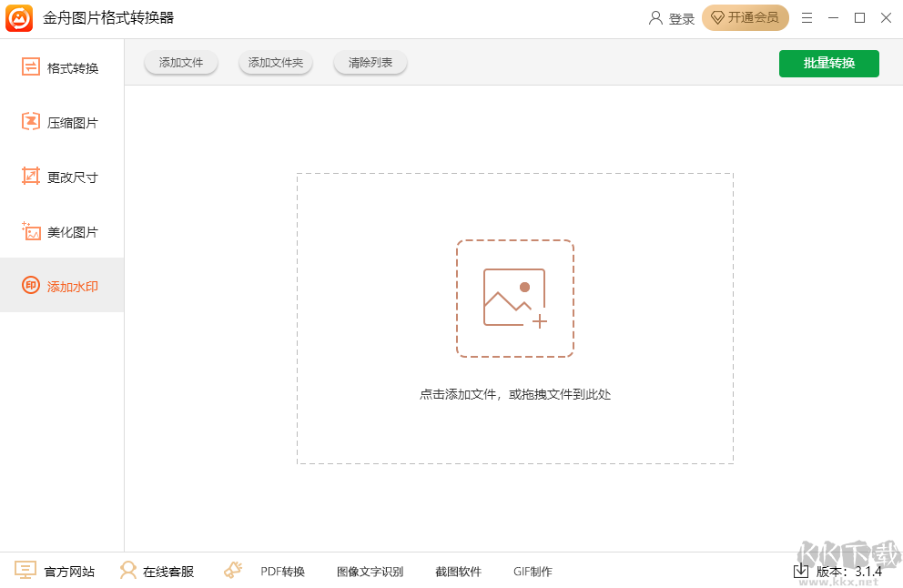Screen dimensions: 903x588
Task: Click the version download icon near 3.1.4
Action: 801,571
